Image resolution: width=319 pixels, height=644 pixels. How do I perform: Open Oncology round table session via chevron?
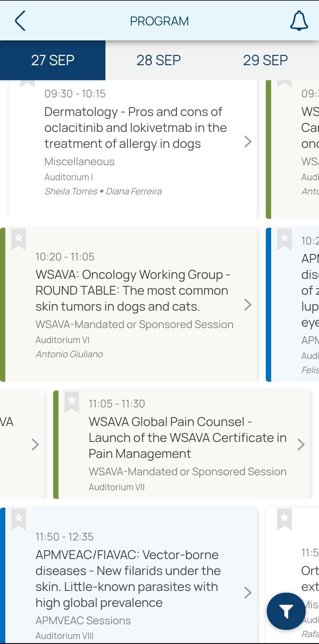click(248, 305)
